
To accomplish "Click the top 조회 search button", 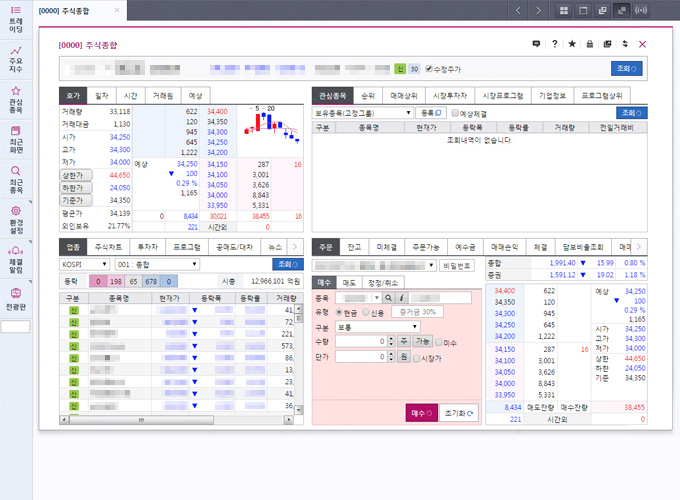I will tap(627, 69).
